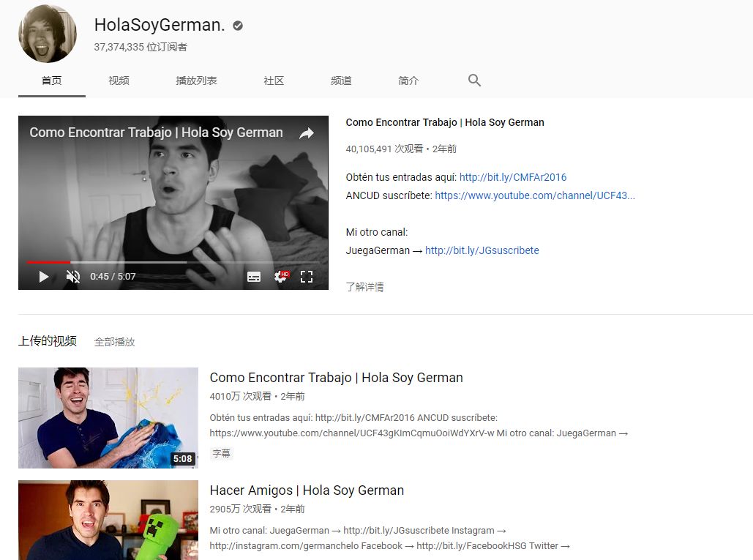Click the 37,374,335 subscriber count text
The width and height of the screenshot is (753, 560).
[141, 47]
